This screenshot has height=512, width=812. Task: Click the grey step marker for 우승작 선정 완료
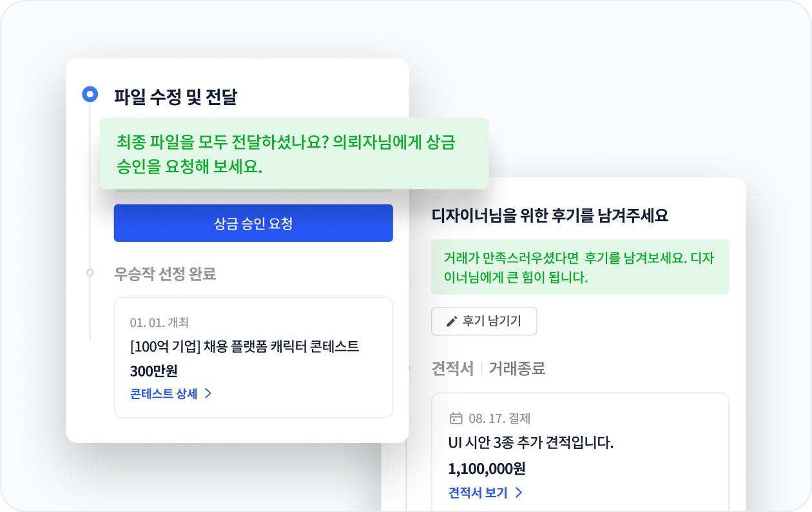(x=90, y=273)
